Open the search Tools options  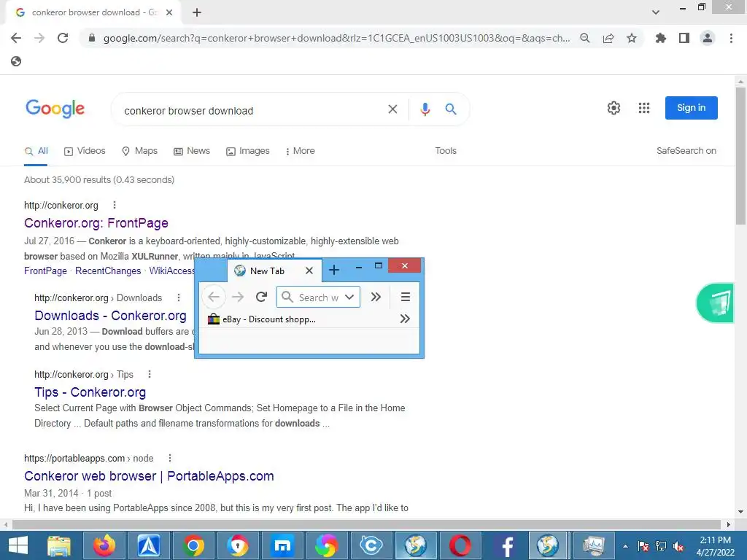446,151
